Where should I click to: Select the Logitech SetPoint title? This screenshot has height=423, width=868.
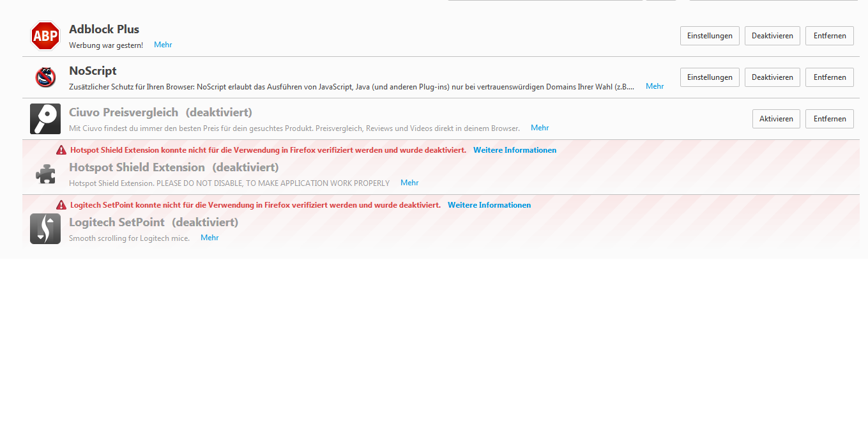[x=117, y=222]
